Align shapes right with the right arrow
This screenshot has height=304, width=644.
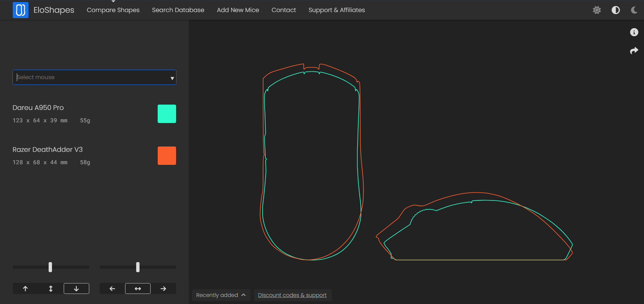[163, 289]
